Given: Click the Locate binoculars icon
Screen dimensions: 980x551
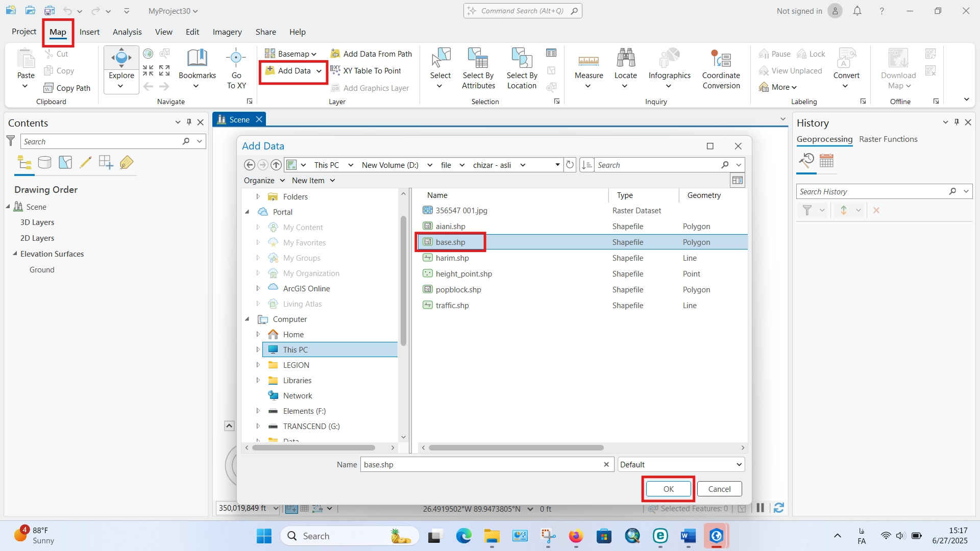Looking at the screenshot, I should pos(625,58).
